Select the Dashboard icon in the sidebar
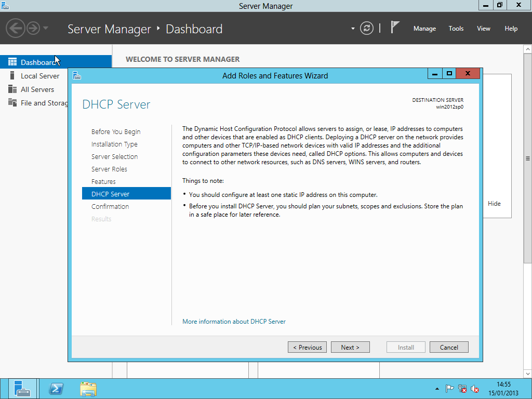The height and width of the screenshot is (399, 532). point(12,62)
